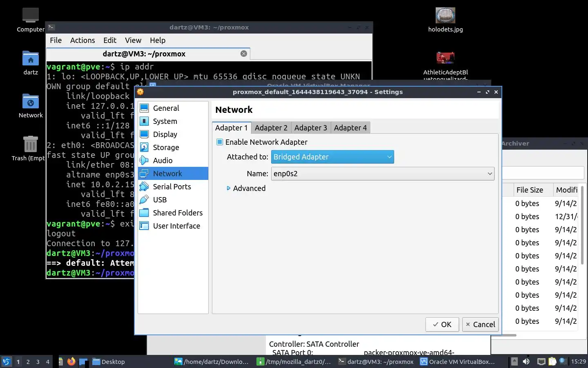Go to the Storage settings category
This screenshot has height=368, width=588.
point(173,147)
